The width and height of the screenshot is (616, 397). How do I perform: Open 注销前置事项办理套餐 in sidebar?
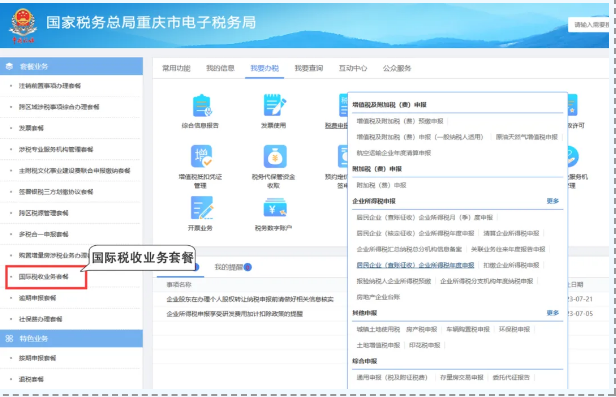click(x=50, y=86)
